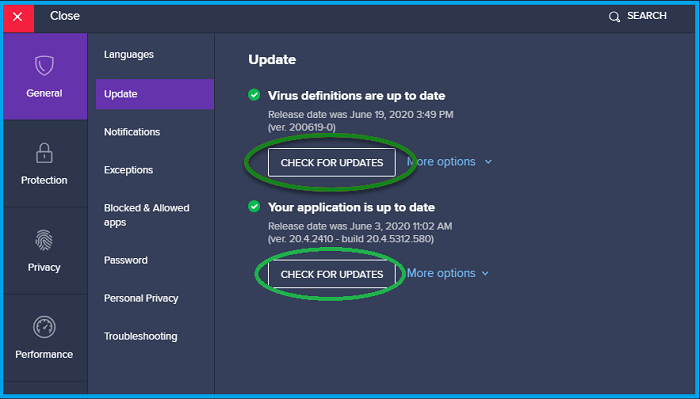Expand More options under application update
This screenshot has height=399, width=700.
pyautogui.click(x=448, y=273)
